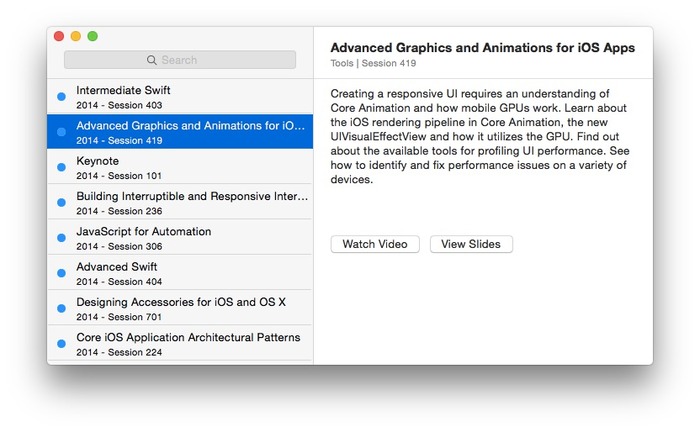Screen dimensions: 700x432
Task: Click blue dot beside Designing Accessories row
Action: (62, 308)
